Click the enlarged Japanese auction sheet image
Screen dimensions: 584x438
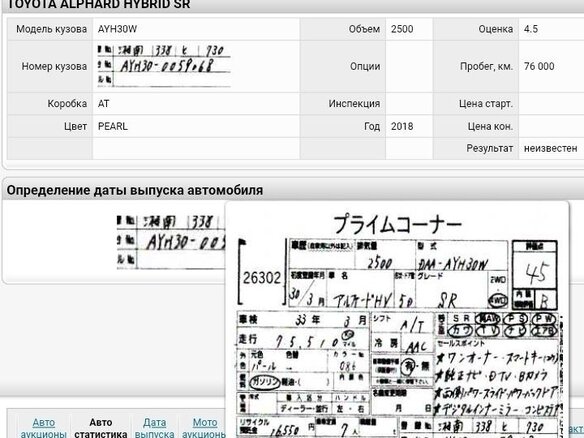pos(397,320)
